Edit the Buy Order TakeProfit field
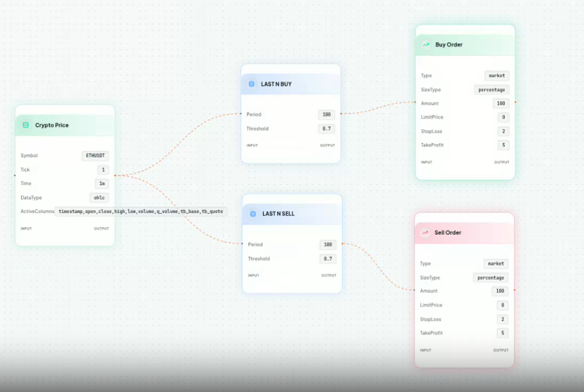The height and width of the screenshot is (392, 584). [x=504, y=145]
